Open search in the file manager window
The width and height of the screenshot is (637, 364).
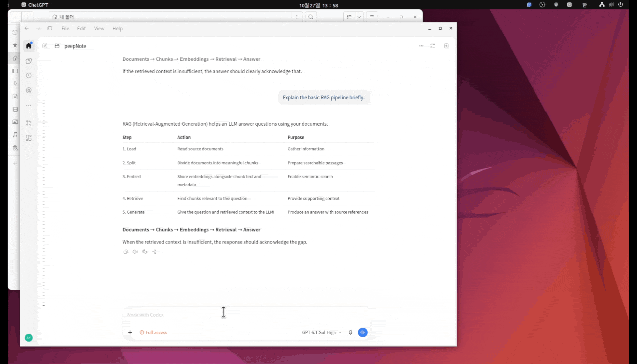click(311, 17)
